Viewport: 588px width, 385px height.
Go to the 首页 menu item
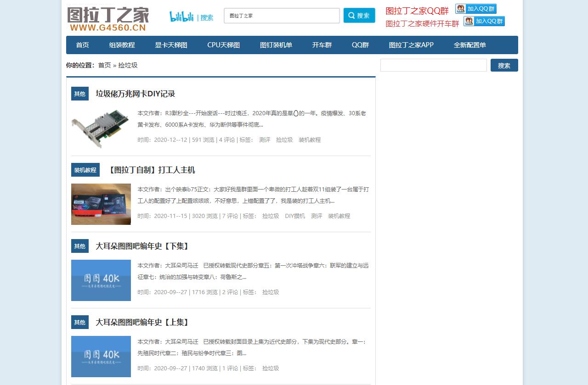coord(82,45)
